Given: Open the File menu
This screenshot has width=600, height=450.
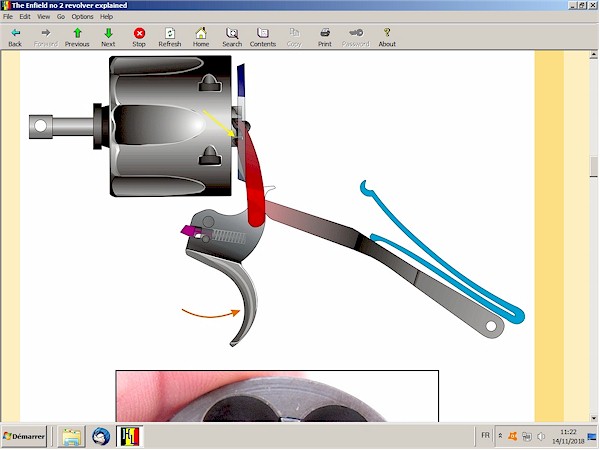Looking at the screenshot, I should tap(8, 16).
